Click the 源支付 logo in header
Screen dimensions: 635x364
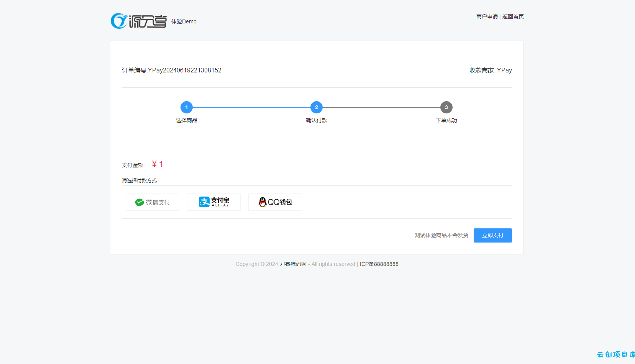point(139,21)
